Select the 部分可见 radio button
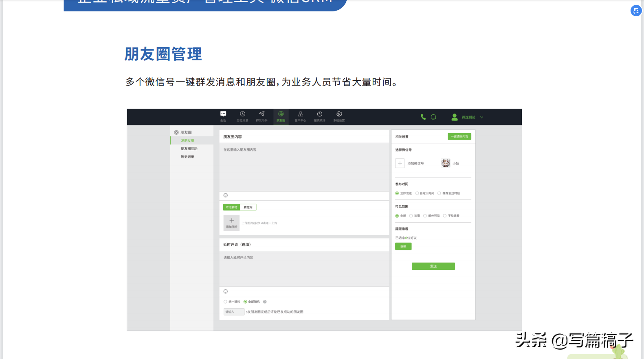This screenshot has height=359, width=644. (425, 216)
